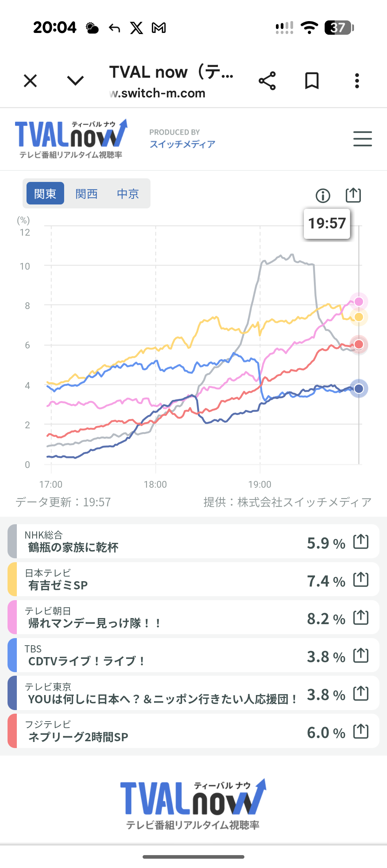Open the three-dot browser menu
The image size is (387, 868).
tap(357, 81)
